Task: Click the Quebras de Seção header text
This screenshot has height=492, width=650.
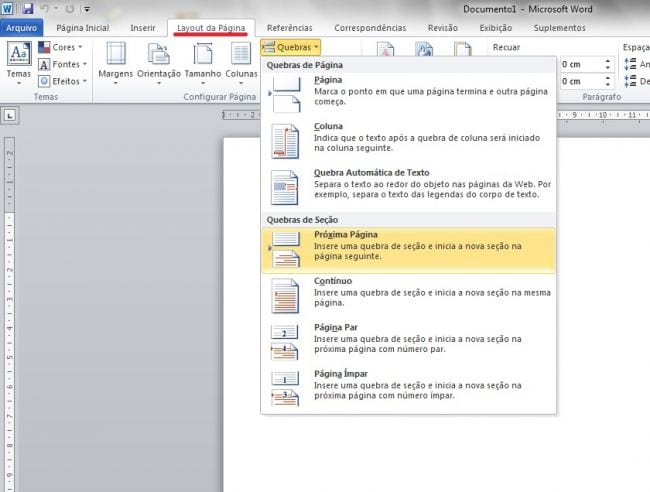Action: click(x=302, y=220)
